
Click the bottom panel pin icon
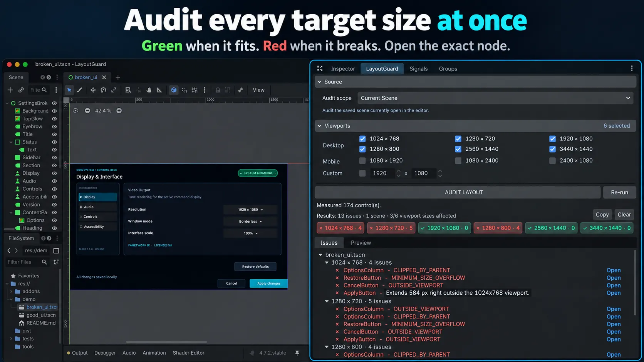click(297, 353)
